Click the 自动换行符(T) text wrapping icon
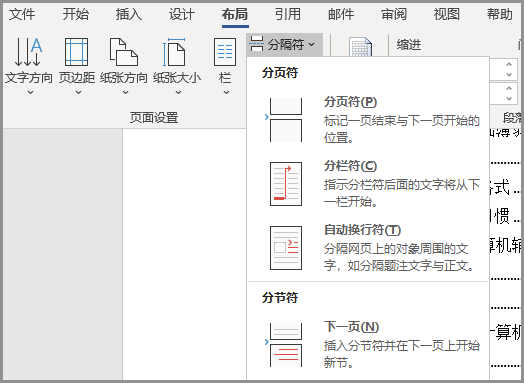 point(286,248)
